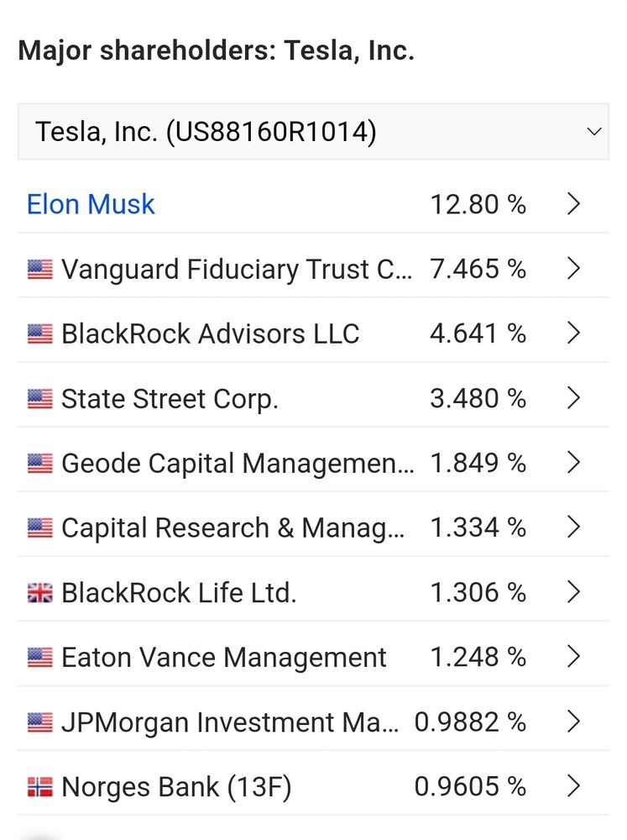Open State Street Corp. details chevron
The width and height of the screenshot is (627, 840).
tap(573, 398)
